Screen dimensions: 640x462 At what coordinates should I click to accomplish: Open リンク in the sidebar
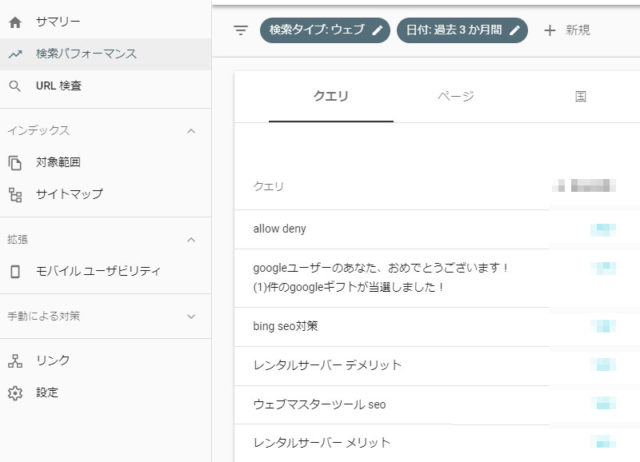click(105, 361)
